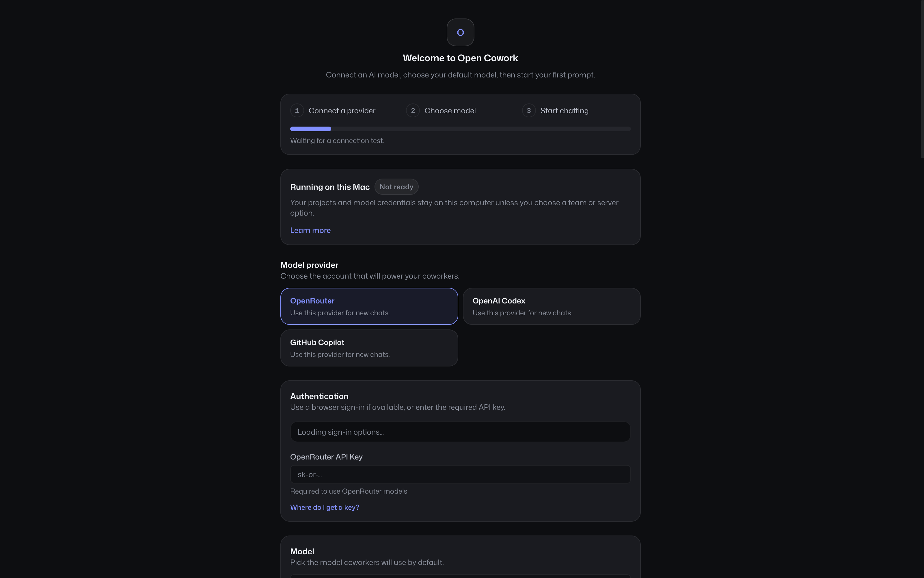Click the Loading sign-in options box
Image resolution: width=924 pixels, height=578 pixels.
click(460, 432)
